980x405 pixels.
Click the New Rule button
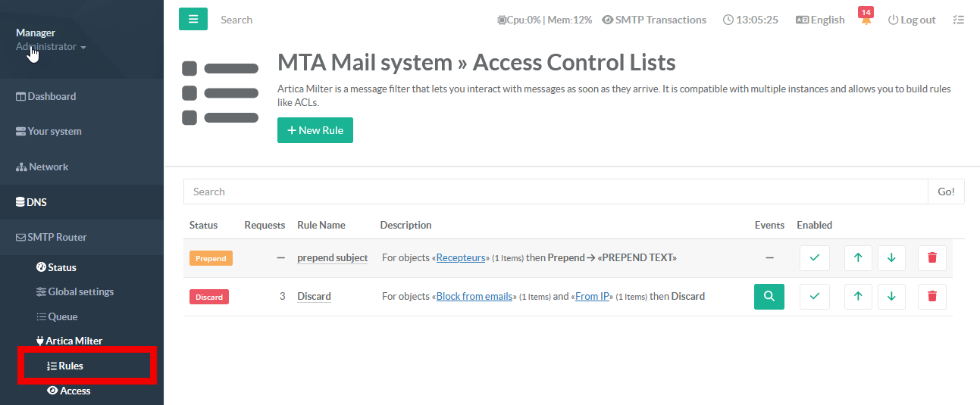coord(315,130)
